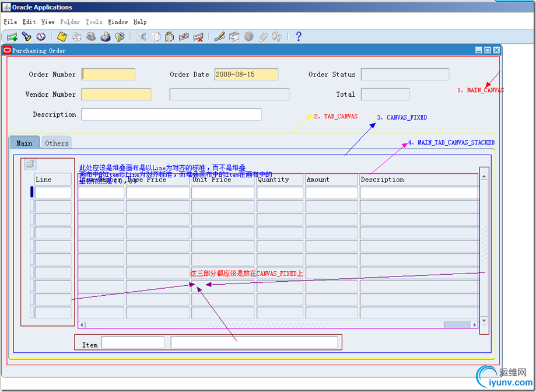The height and width of the screenshot is (392, 536).
Task: Click the Item code field at bottom
Action: tap(133, 342)
